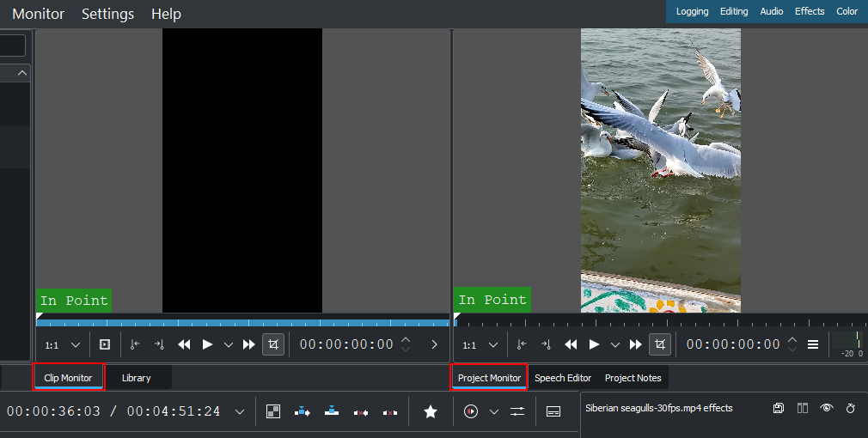Switch to the Library tab
The height and width of the screenshot is (438, 868).
pyautogui.click(x=137, y=378)
